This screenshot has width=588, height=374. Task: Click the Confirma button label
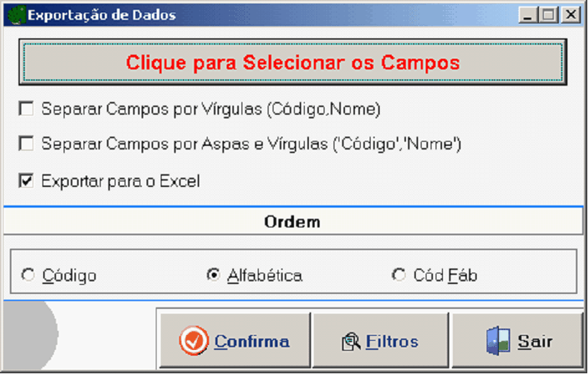click(x=251, y=341)
